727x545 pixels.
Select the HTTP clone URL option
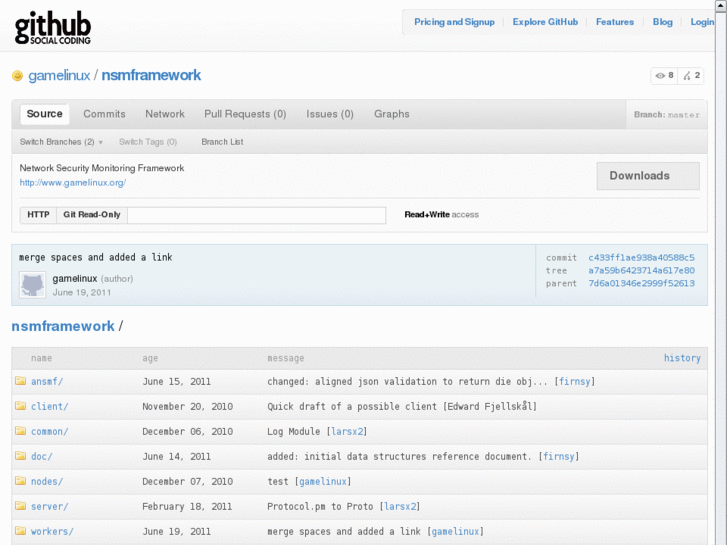point(38,215)
